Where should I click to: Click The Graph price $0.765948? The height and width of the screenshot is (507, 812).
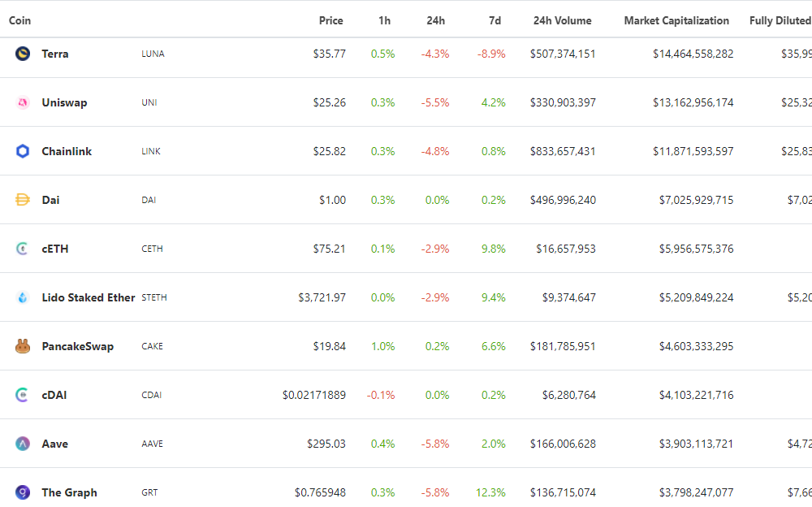pos(320,492)
